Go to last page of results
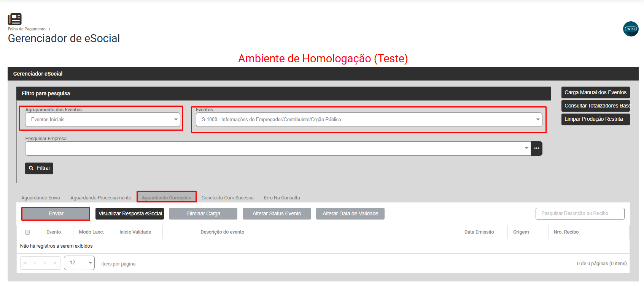The height and width of the screenshot is (286, 644). (55, 263)
